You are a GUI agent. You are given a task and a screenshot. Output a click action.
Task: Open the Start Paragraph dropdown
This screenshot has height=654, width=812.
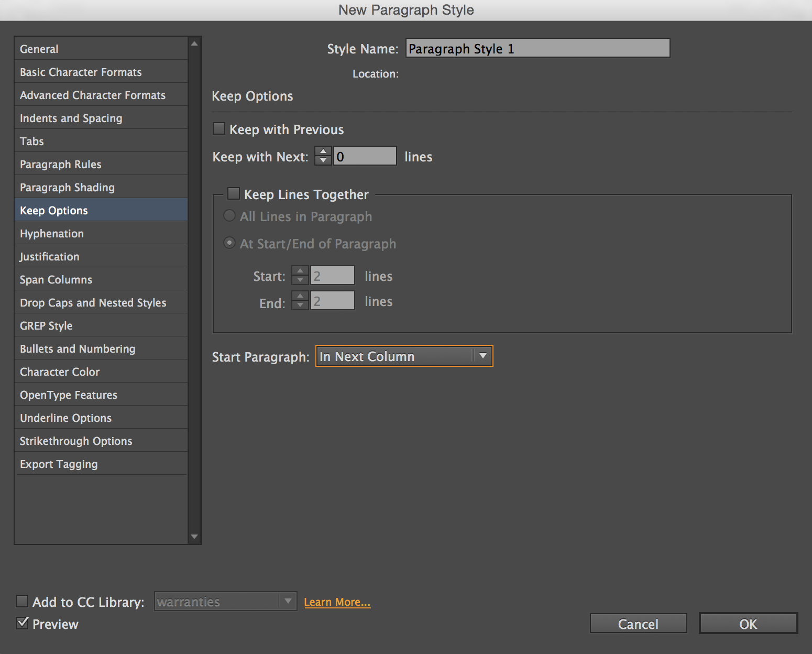(x=404, y=356)
